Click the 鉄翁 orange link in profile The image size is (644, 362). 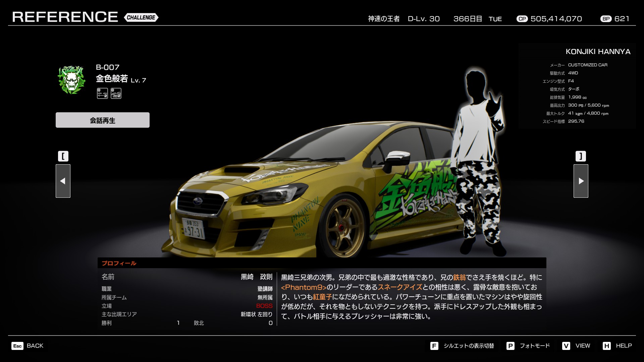pyautogui.click(x=460, y=278)
